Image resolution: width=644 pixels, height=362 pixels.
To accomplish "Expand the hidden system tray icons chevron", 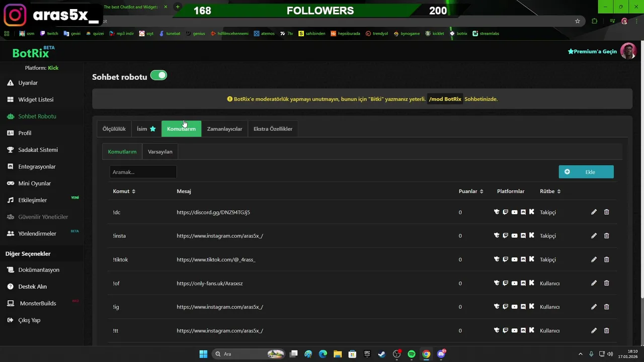I will 580,354.
